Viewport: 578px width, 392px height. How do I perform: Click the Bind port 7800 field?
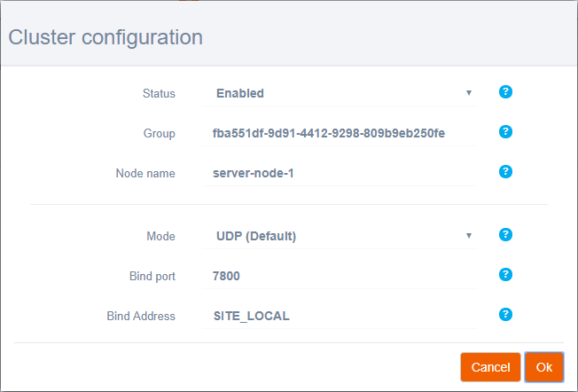click(x=341, y=276)
